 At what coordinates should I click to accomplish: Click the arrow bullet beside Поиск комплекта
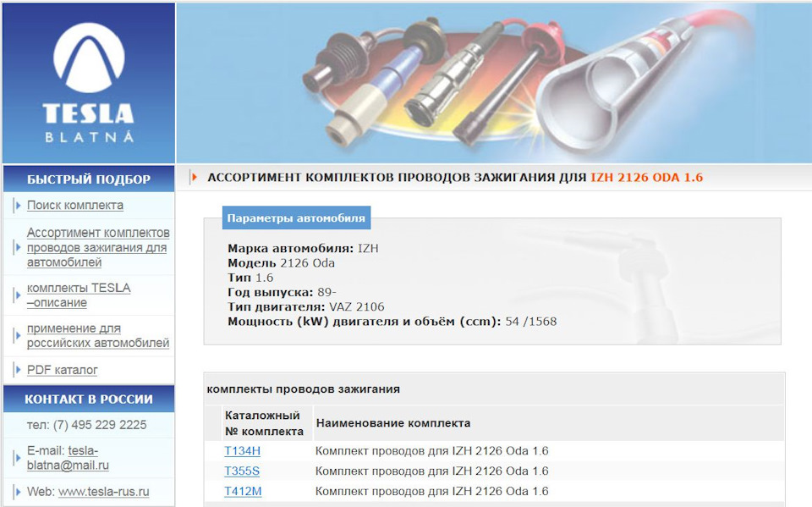(x=18, y=206)
